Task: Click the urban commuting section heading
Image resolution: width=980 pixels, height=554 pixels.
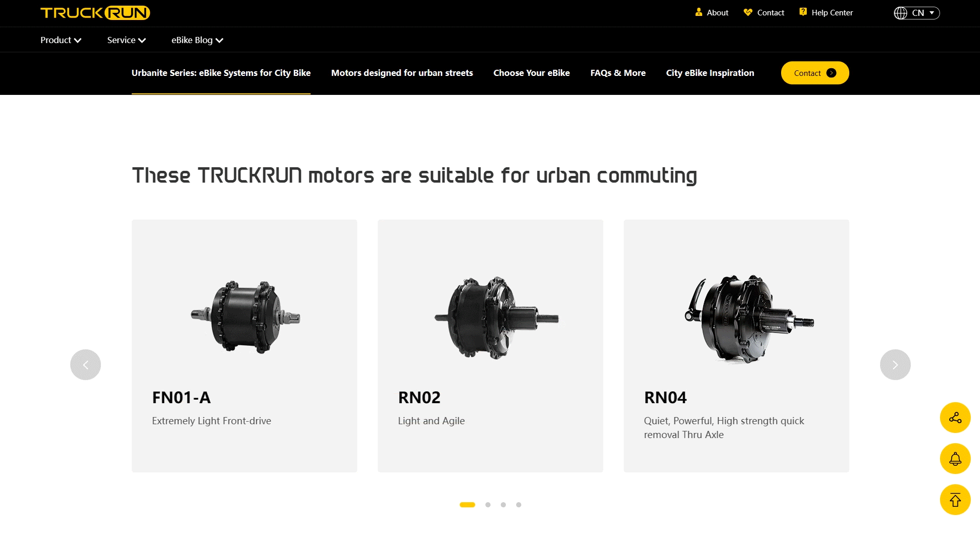Action: coord(414,175)
